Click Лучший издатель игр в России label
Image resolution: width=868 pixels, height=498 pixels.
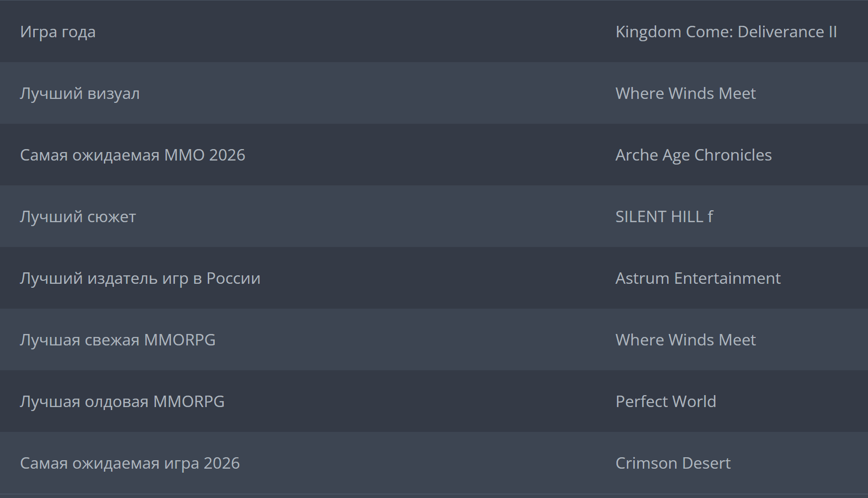coord(140,278)
